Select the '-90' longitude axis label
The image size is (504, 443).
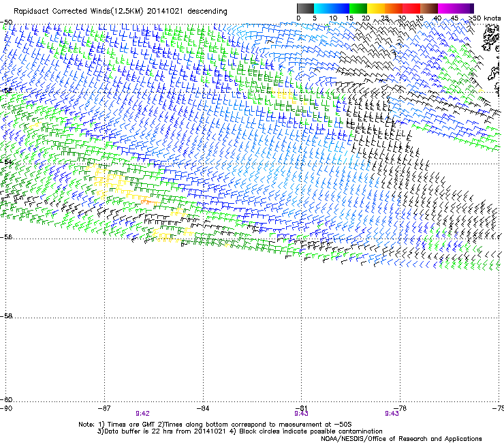(6, 408)
